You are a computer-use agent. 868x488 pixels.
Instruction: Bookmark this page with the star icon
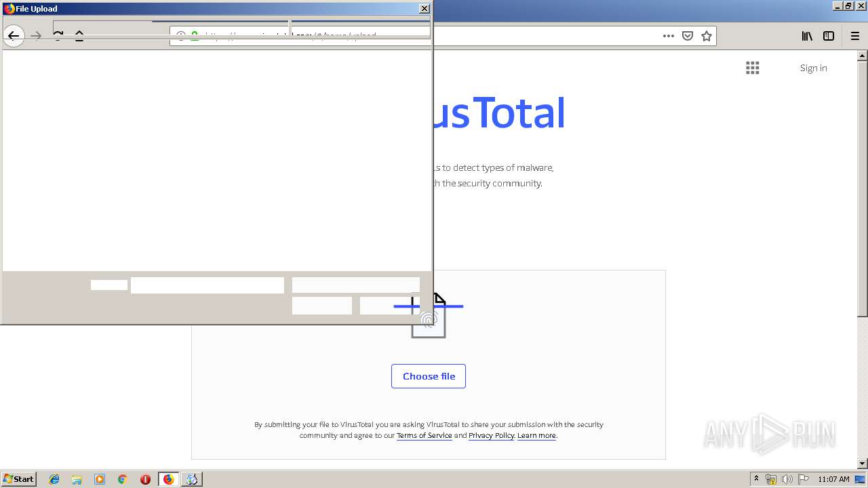point(707,36)
